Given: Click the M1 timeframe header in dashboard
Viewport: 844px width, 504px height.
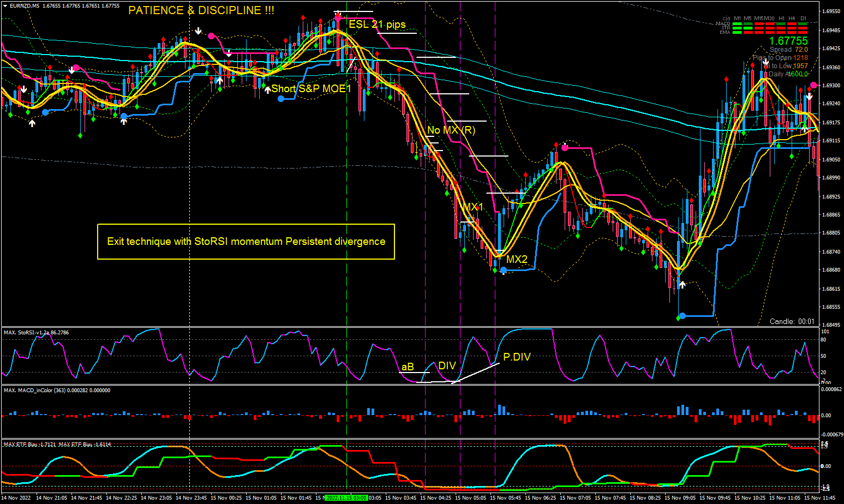Looking at the screenshot, I should (737, 19).
